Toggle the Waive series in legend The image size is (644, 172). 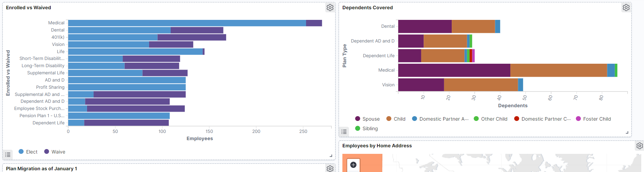coord(54,152)
